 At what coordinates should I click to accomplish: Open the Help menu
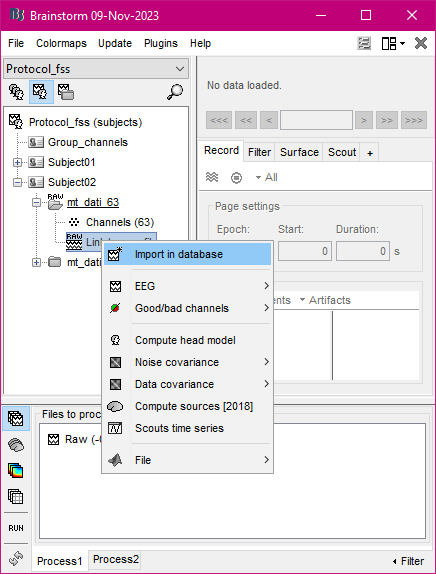[x=200, y=43]
